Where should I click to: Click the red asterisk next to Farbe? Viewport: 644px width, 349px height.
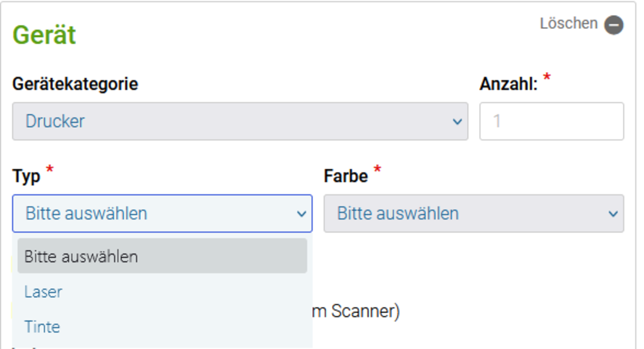click(x=377, y=169)
